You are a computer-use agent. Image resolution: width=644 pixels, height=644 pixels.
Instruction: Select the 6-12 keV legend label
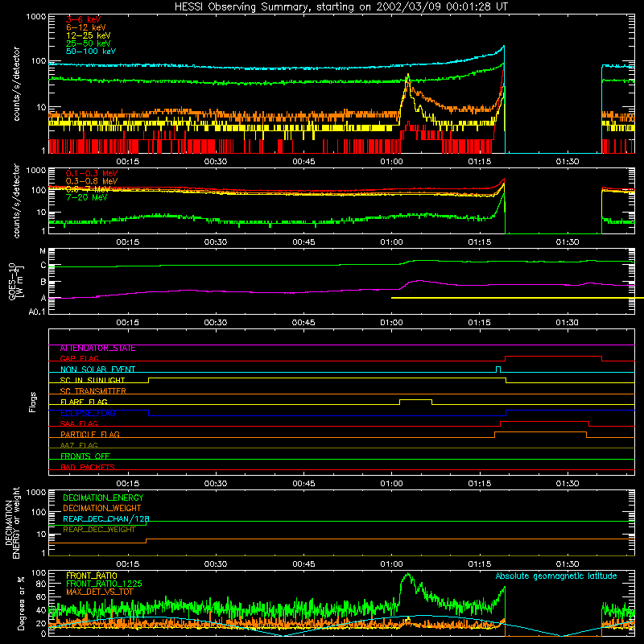pyautogui.click(x=86, y=27)
